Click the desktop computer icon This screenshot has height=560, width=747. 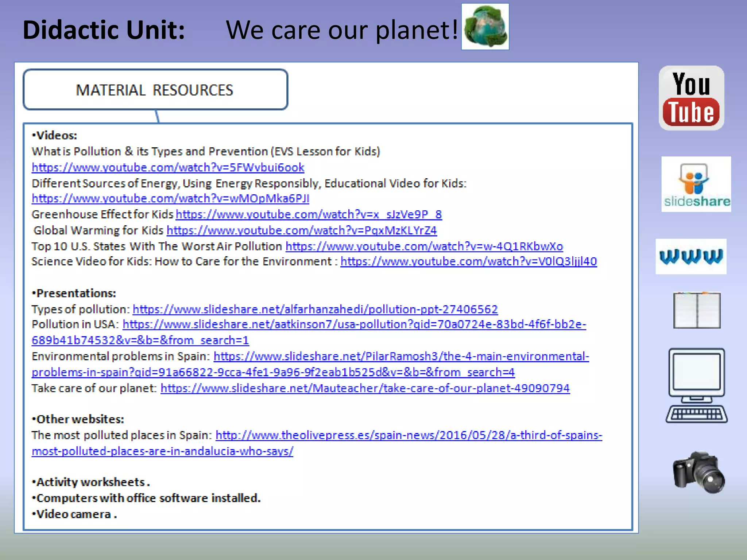[696, 385]
